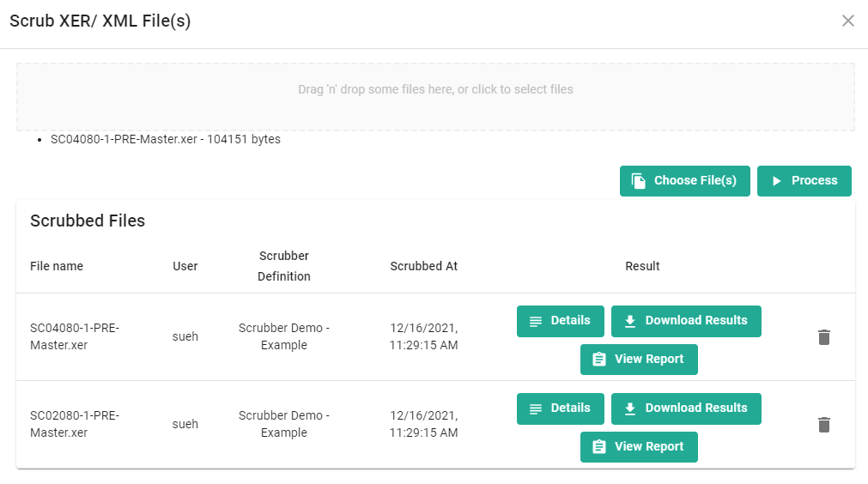Delete the SC02080-1-PRE-Master.xer scrubbed file

pyautogui.click(x=823, y=425)
